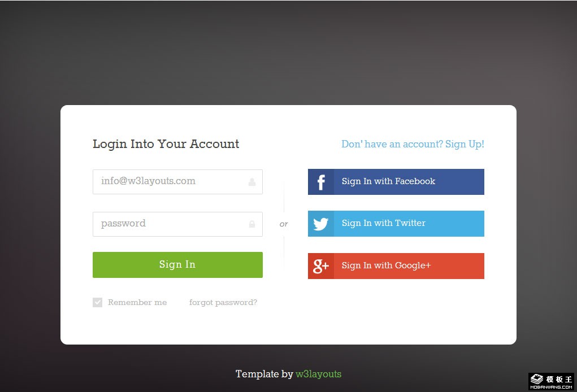Screen dimensions: 577x392
Task: Uncheck the Remember me checkbox
Action: point(98,302)
